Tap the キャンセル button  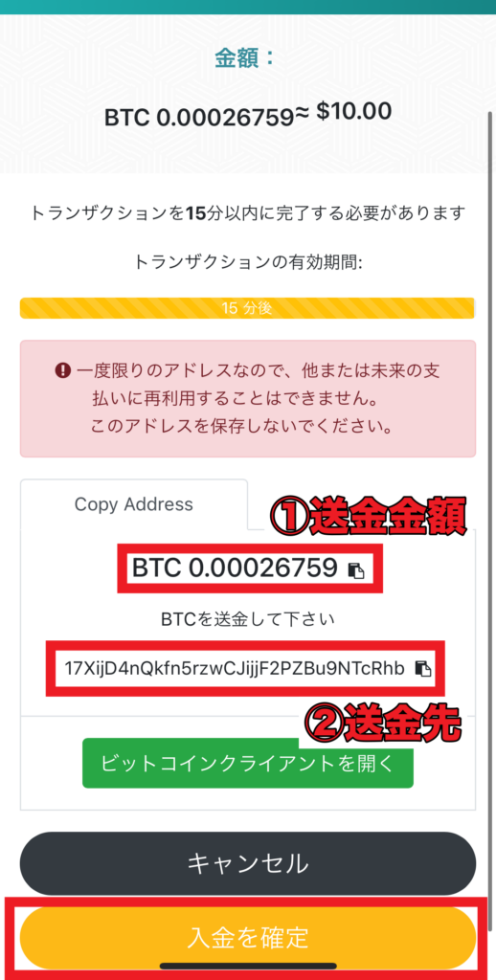tap(248, 864)
